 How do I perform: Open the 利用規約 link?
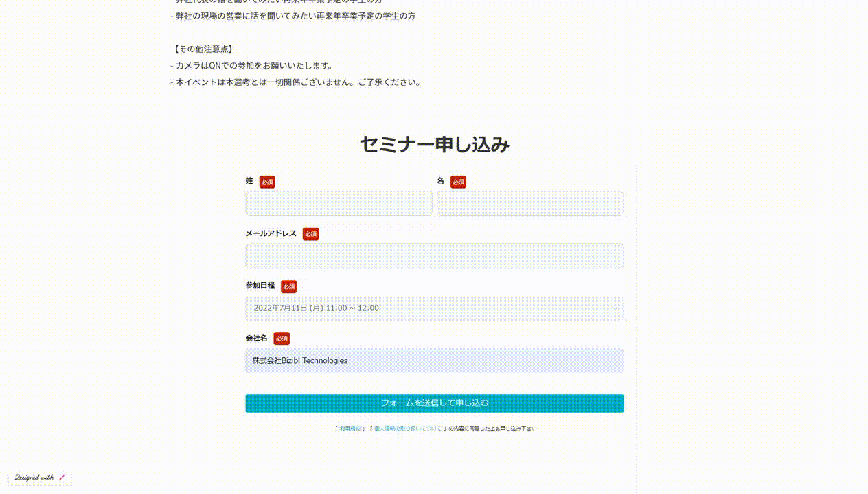350,429
